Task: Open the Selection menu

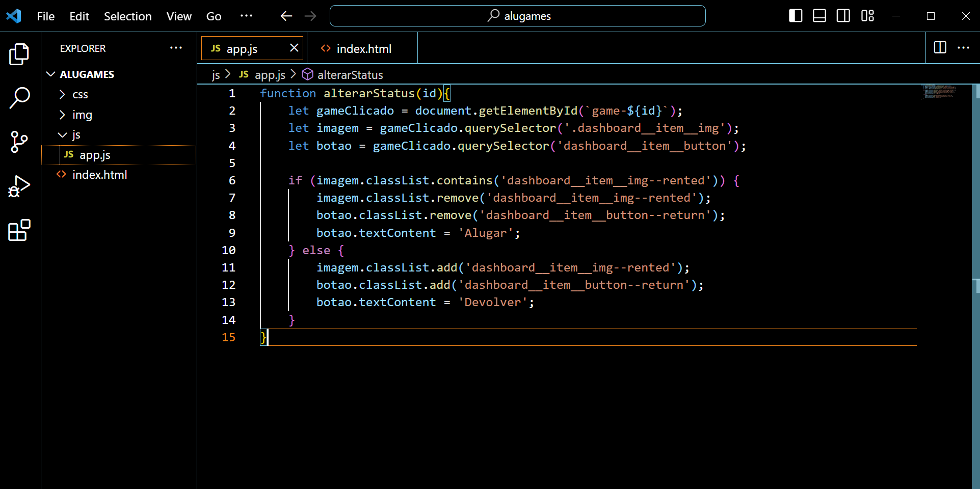Action: pyautogui.click(x=127, y=16)
